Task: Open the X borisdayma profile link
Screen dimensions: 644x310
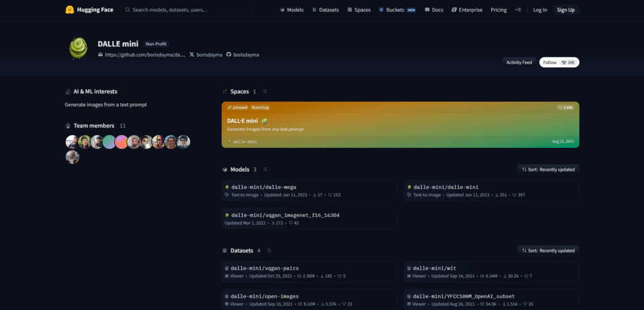Action: coord(206,55)
